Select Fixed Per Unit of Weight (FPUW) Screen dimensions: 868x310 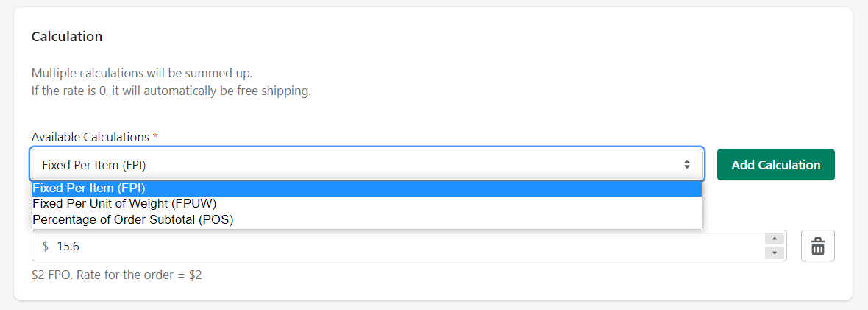(x=367, y=203)
